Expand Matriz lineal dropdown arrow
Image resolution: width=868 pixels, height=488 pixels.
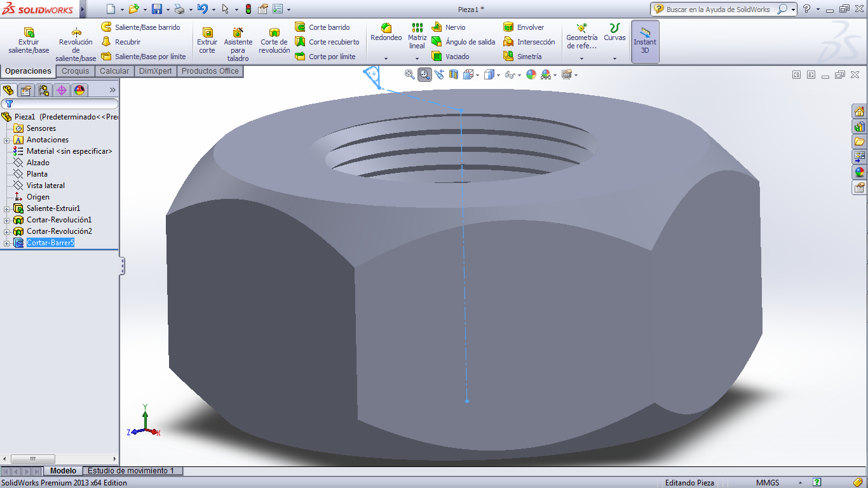(417, 58)
